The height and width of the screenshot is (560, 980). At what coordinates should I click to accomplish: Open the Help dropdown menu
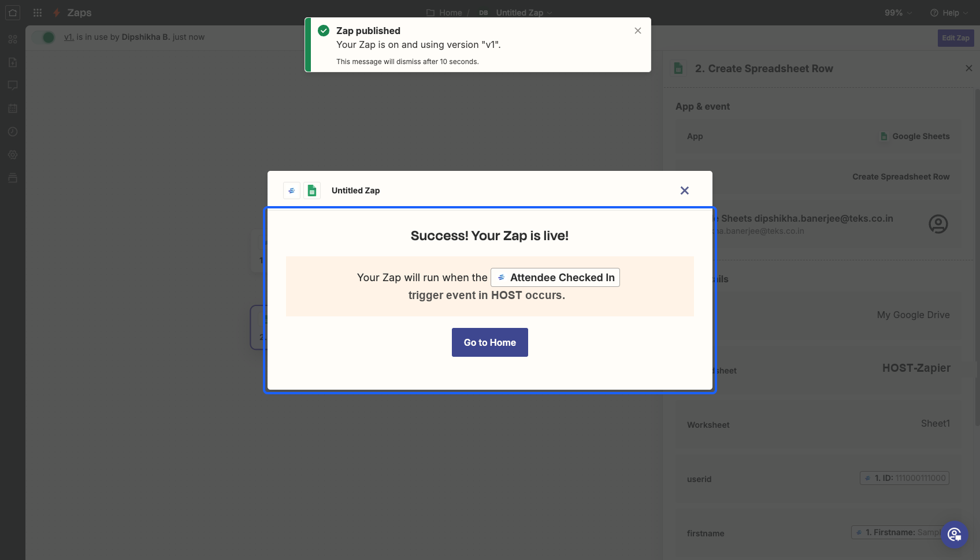[948, 13]
